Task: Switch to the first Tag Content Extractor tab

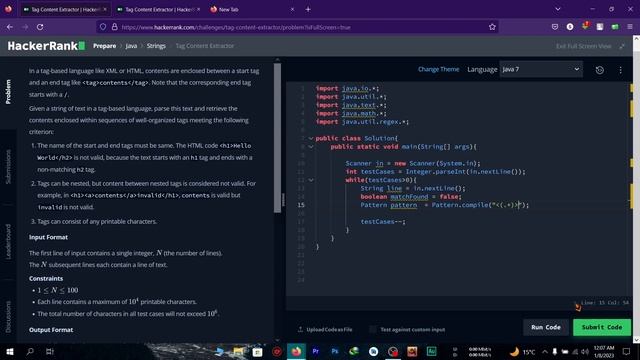Action: [65, 9]
